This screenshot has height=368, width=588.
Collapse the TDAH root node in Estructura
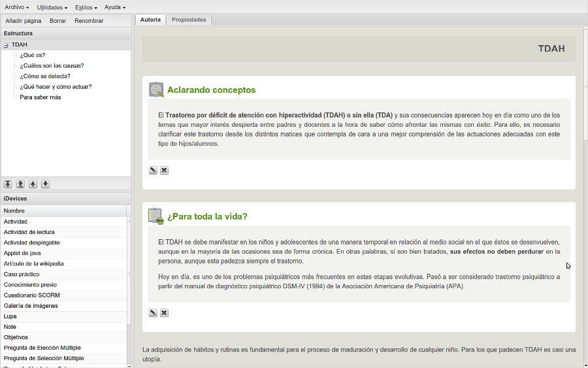coord(5,45)
